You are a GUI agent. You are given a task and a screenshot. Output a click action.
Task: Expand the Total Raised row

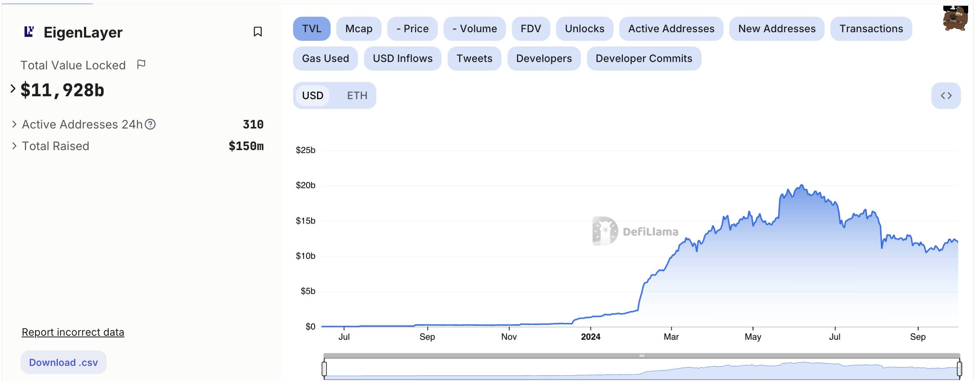point(14,146)
